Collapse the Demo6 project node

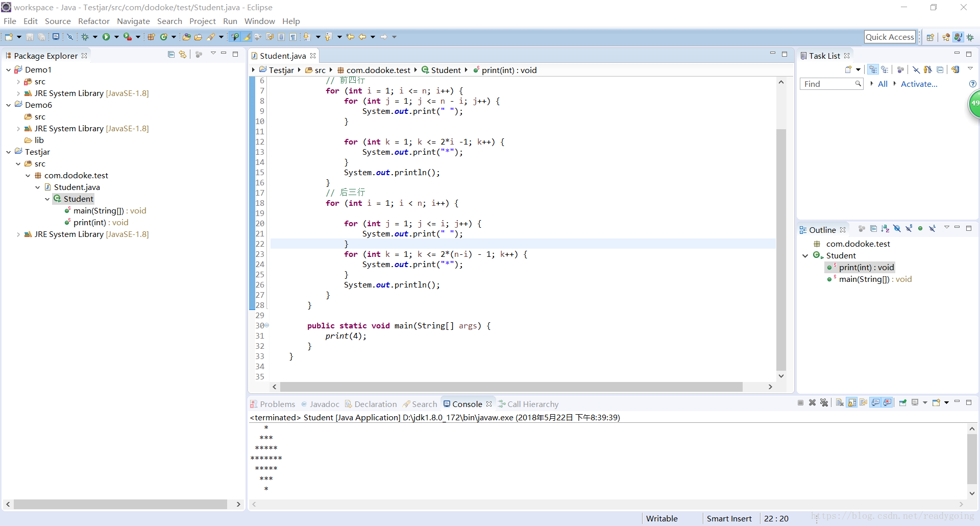[x=8, y=105]
